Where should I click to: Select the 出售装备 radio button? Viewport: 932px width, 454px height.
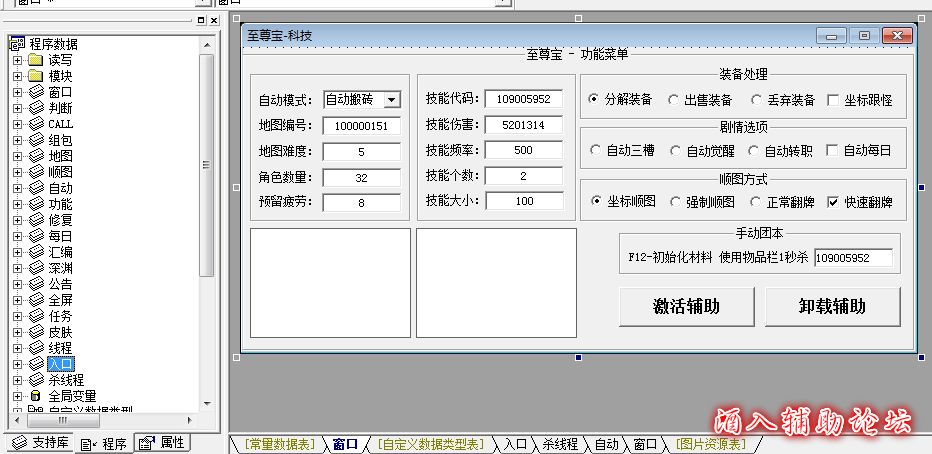point(673,100)
